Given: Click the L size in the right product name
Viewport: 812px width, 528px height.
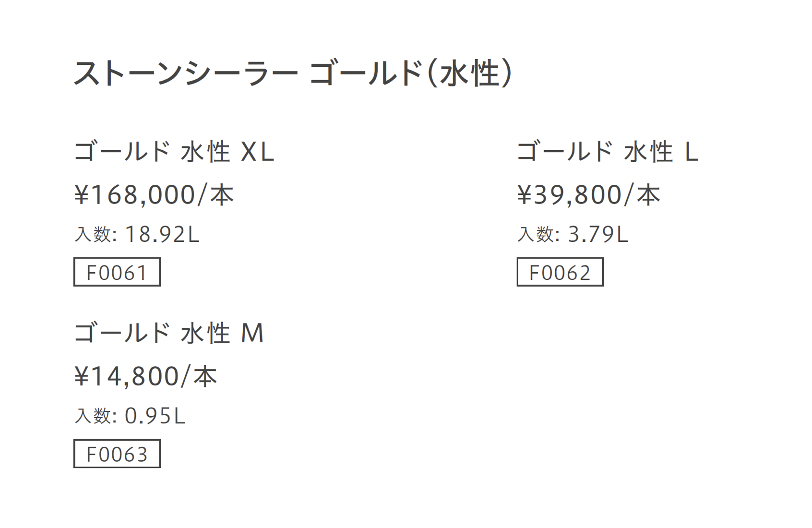Looking at the screenshot, I should point(691,152).
